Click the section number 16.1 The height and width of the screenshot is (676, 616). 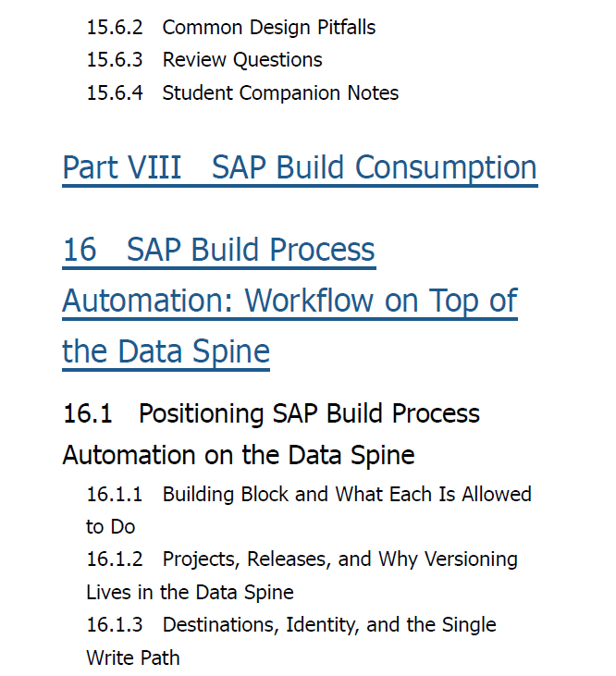pyautogui.click(x=88, y=413)
